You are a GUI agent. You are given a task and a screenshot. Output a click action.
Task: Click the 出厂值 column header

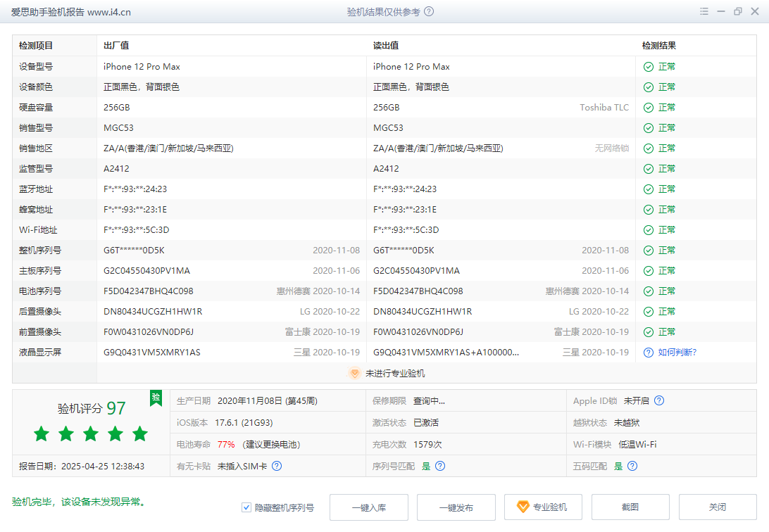coord(116,46)
